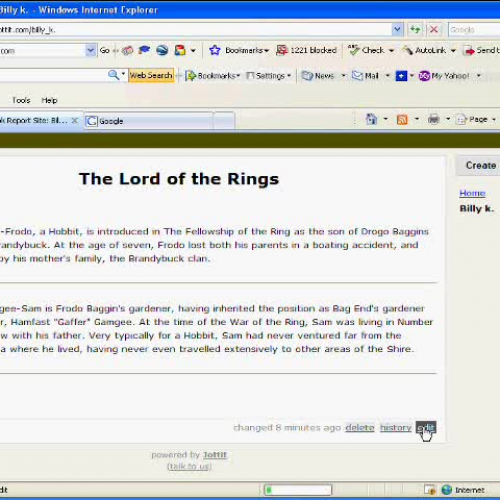
Task: Click the blue globe Earth icon
Action: 162,50
